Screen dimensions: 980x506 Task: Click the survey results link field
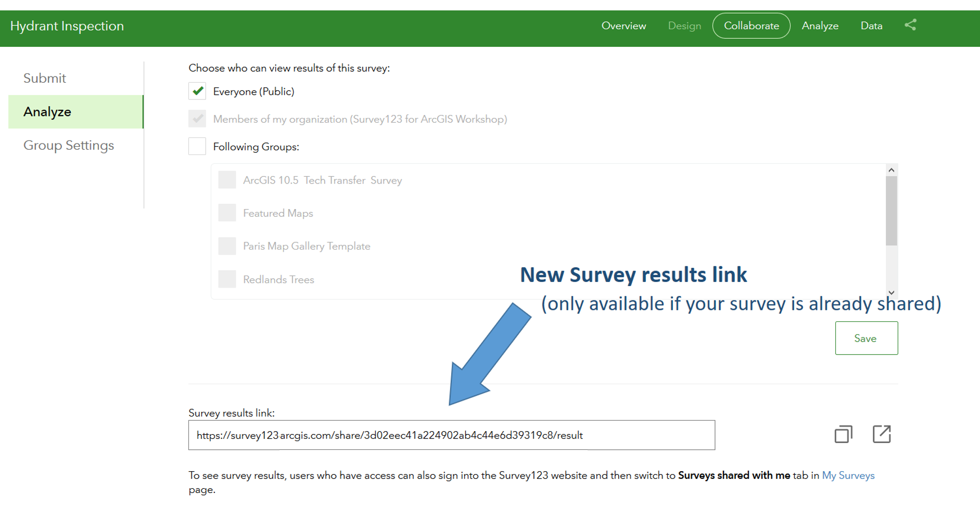(451, 435)
